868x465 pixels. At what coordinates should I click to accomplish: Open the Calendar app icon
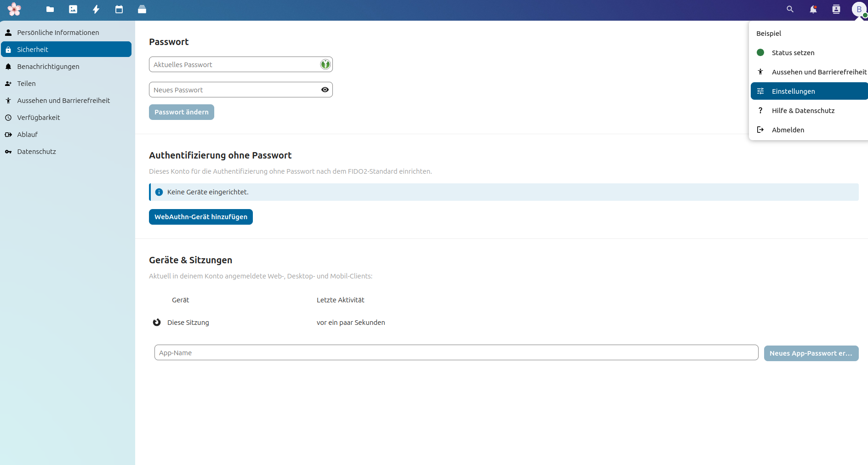pyautogui.click(x=119, y=9)
